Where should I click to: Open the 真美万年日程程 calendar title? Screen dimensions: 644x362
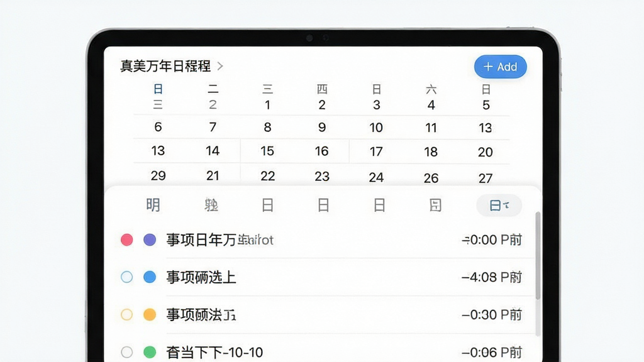coord(165,66)
